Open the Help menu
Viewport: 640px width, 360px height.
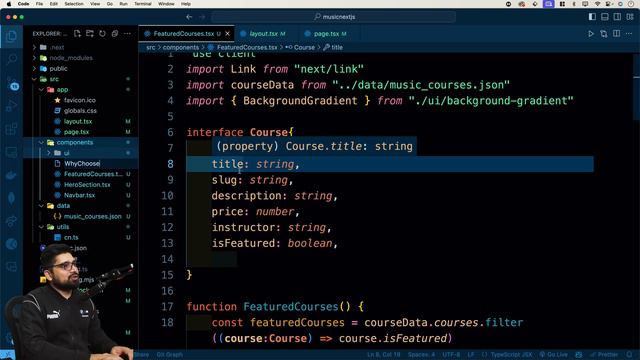point(186,4)
